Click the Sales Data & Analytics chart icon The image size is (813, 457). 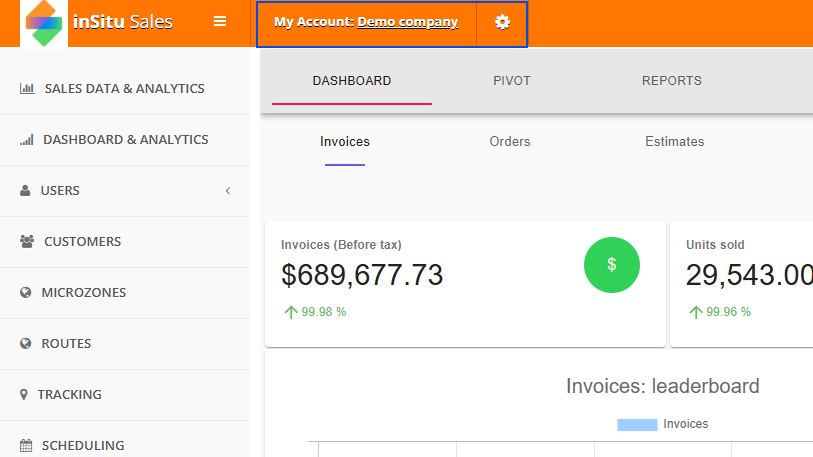[27, 89]
